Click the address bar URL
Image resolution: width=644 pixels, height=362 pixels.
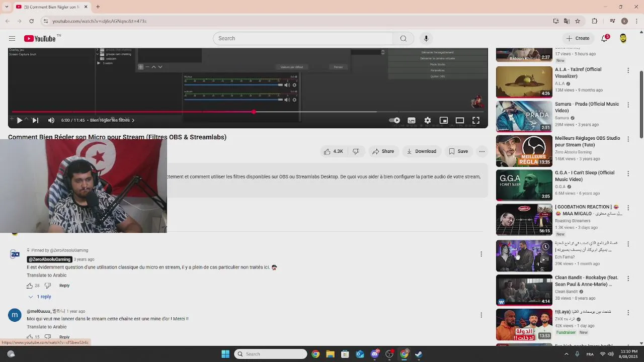(x=100, y=21)
